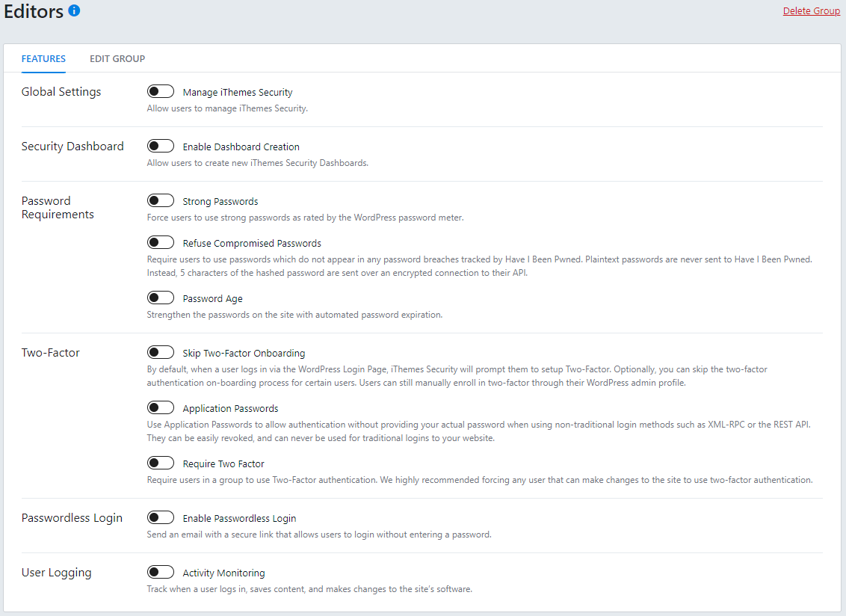Viewport: 846px width, 616px height.
Task: Enable the Application Passwords toggle
Action: tap(160, 407)
